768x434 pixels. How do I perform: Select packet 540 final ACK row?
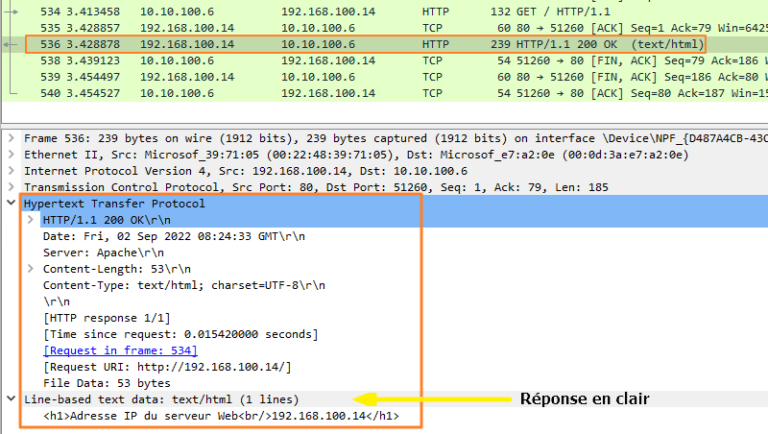click(384, 93)
